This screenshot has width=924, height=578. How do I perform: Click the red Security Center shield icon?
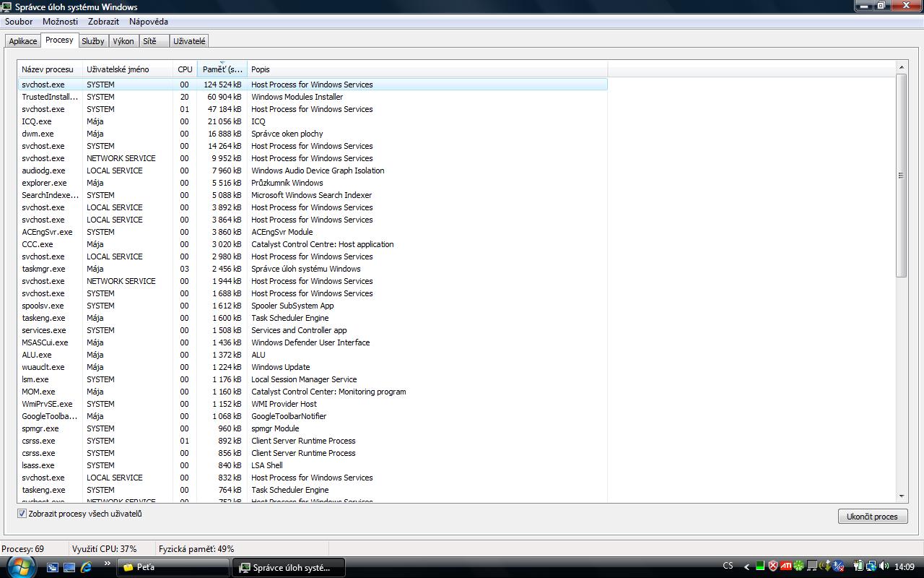pos(772,566)
